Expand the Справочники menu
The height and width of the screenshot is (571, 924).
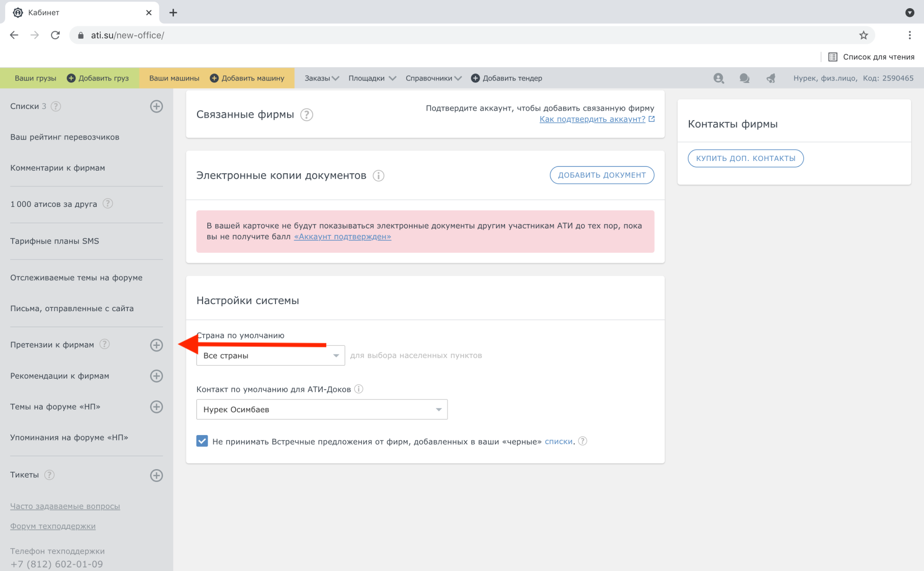tap(434, 78)
